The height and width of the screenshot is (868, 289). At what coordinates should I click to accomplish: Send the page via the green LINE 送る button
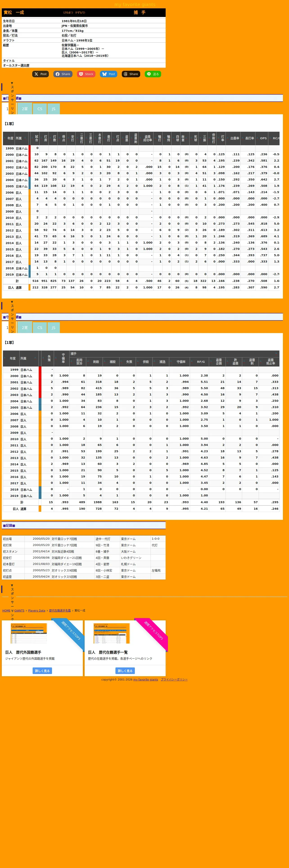[x=153, y=74]
